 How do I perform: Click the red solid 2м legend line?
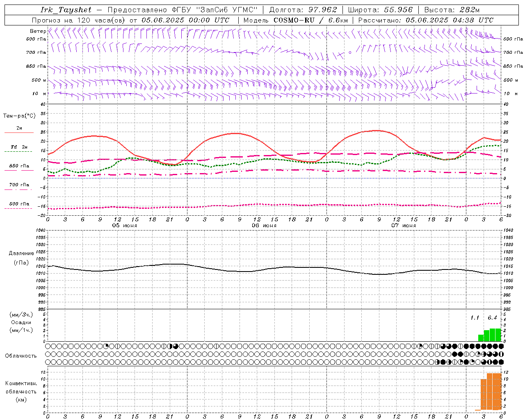coord(19,133)
